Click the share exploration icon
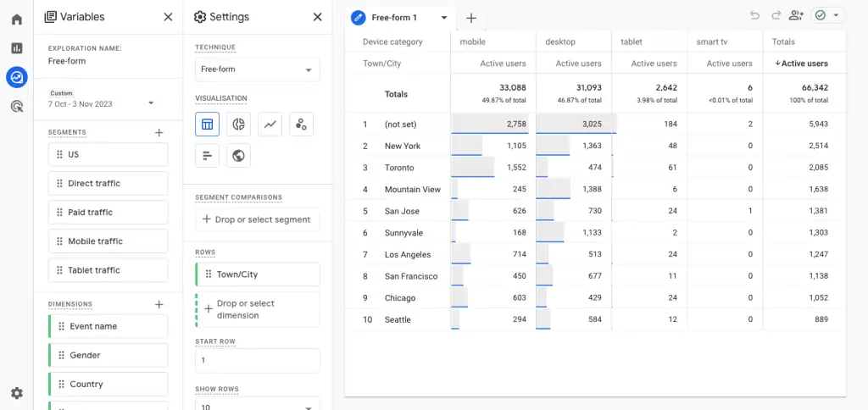868x410 pixels. tap(795, 15)
